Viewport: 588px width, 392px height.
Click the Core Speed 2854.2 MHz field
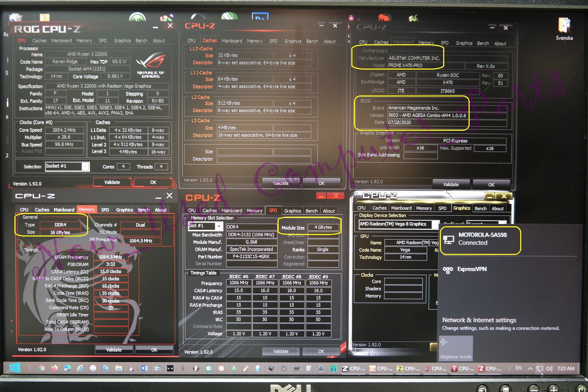(x=64, y=130)
